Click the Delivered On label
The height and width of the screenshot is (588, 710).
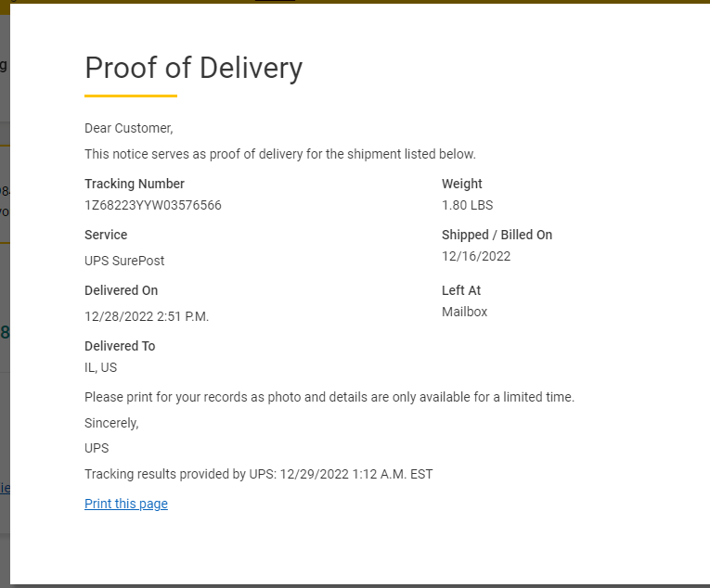121,290
